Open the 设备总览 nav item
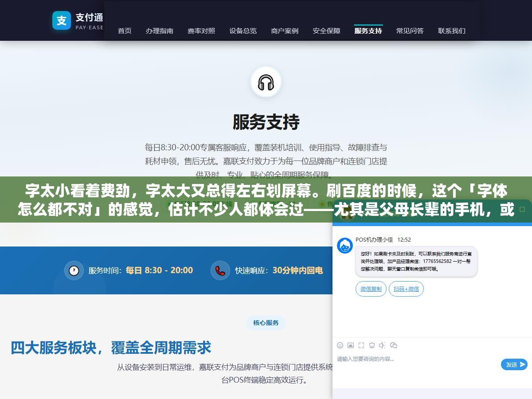This screenshot has width=532, height=399. point(243,31)
